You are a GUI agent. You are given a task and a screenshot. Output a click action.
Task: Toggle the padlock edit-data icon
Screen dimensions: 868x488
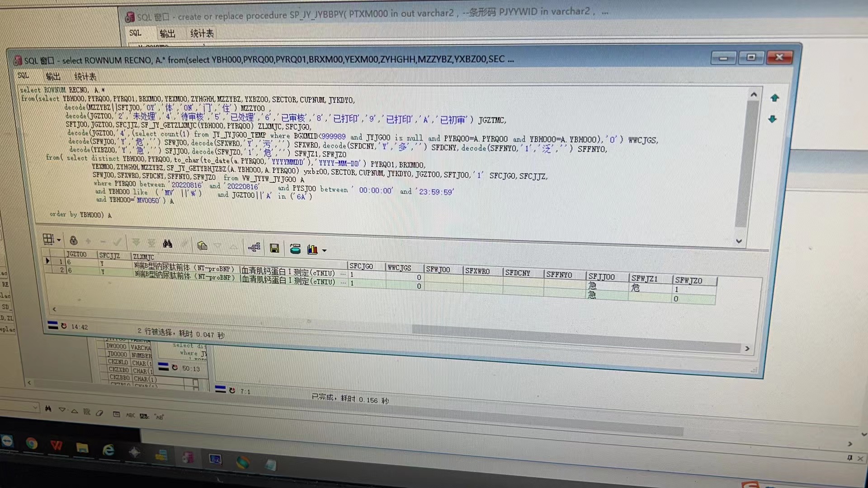[73, 241]
